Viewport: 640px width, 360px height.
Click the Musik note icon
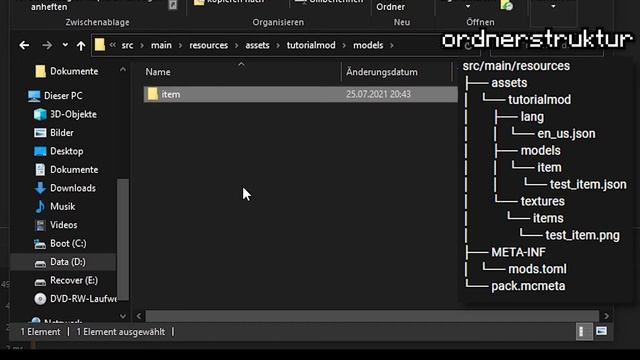pos(40,207)
